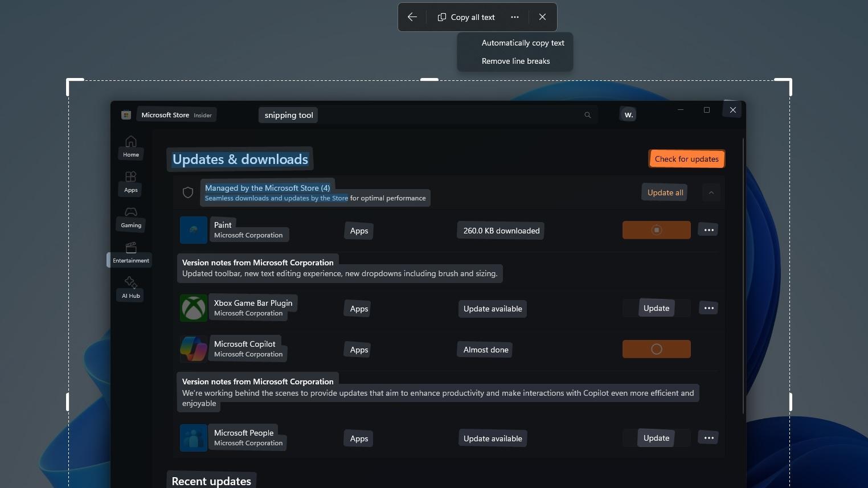Click Update all button
The height and width of the screenshot is (488, 868).
(x=665, y=192)
